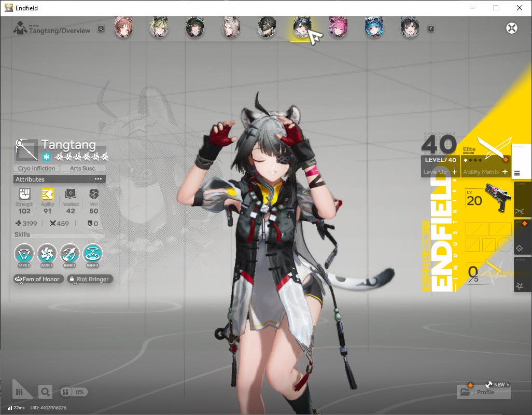The height and width of the screenshot is (415, 532).
Task: Select the brown-haired first character portrait
Action: click(123, 27)
